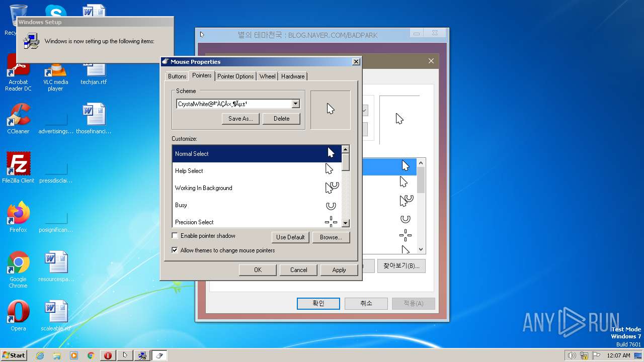Expand the Scheme dropdown list

pos(296,104)
